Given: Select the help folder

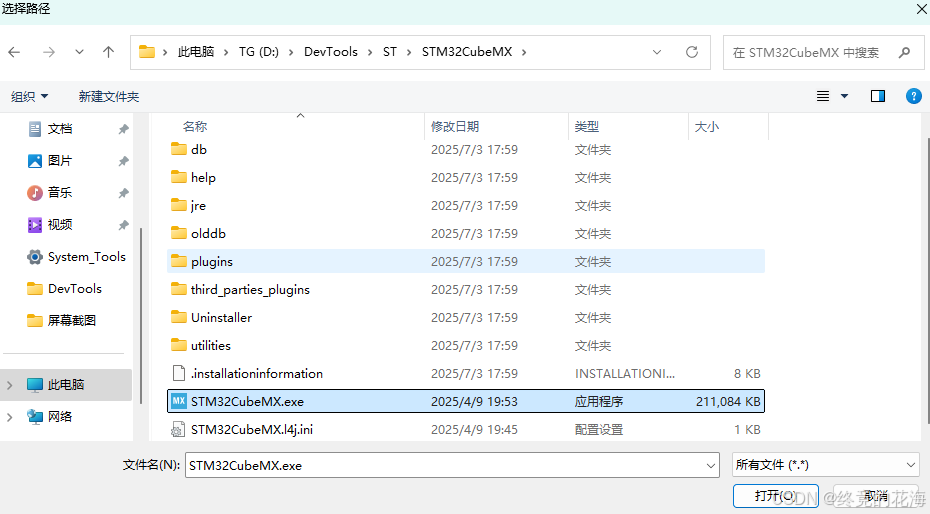Looking at the screenshot, I should coord(466,177).
